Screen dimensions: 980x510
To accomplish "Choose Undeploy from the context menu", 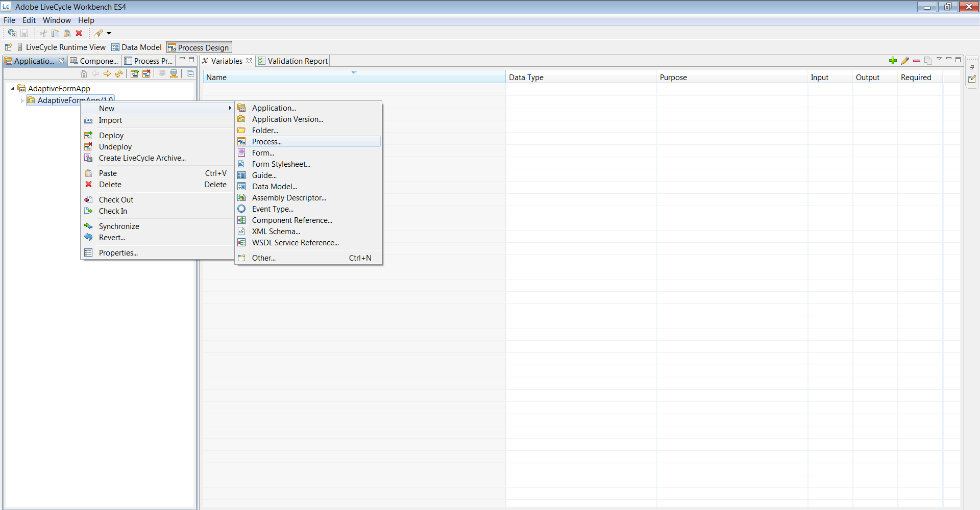I will click(x=157, y=147).
